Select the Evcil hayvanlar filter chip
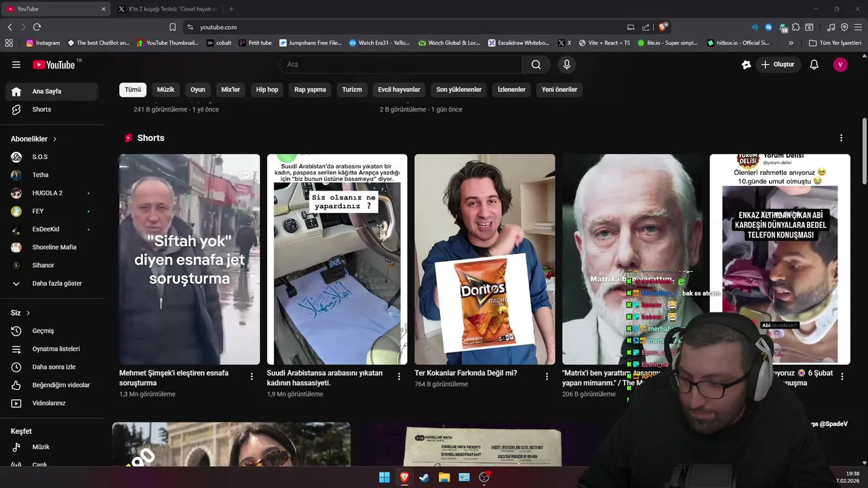Viewport: 868px width, 488px height. pos(399,89)
